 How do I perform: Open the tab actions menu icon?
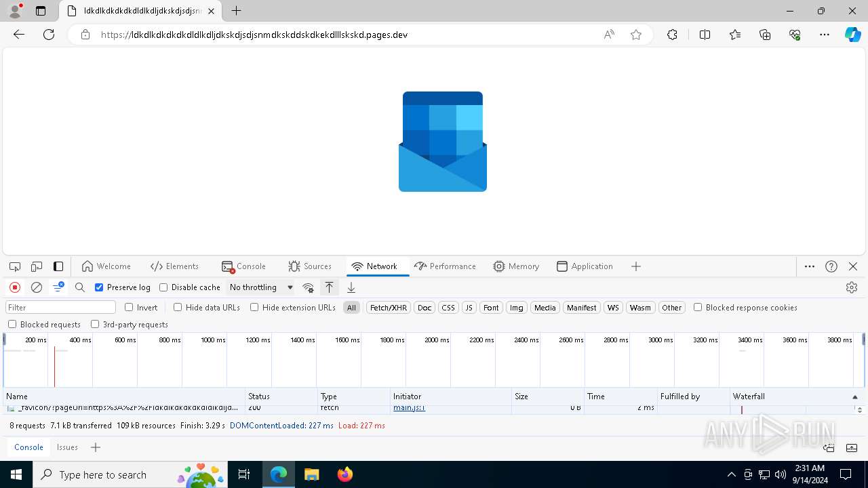[x=41, y=11]
